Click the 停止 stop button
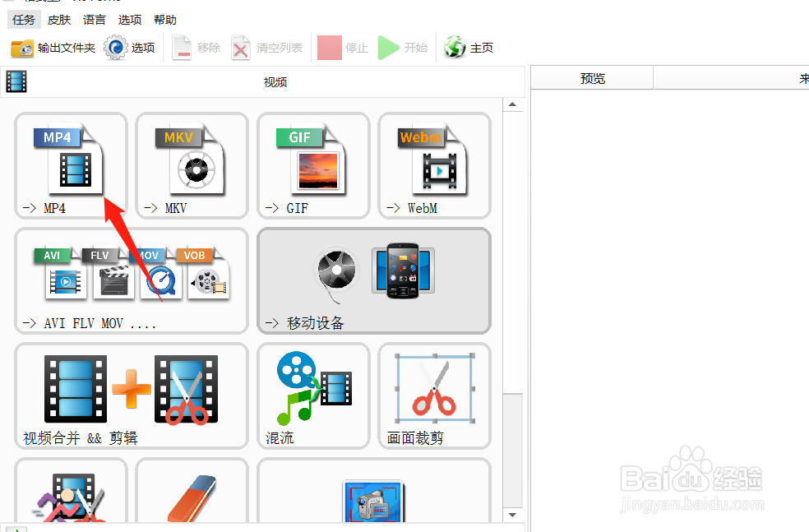 pos(343,48)
